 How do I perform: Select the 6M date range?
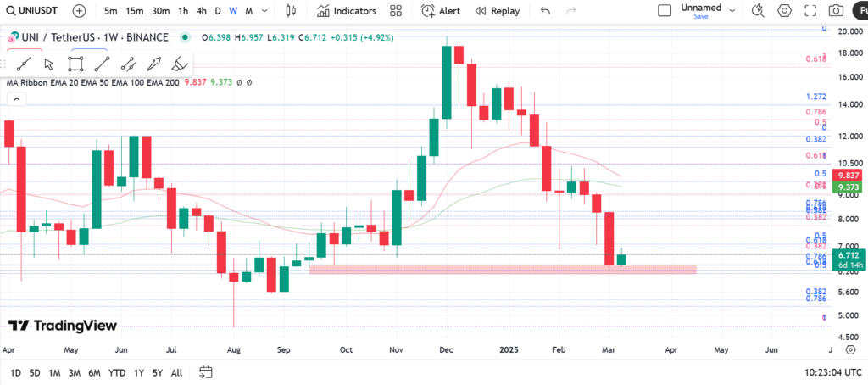click(94, 372)
